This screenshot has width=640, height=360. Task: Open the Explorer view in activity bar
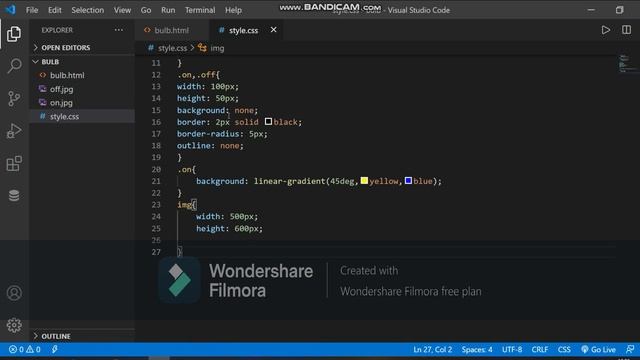(14, 34)
